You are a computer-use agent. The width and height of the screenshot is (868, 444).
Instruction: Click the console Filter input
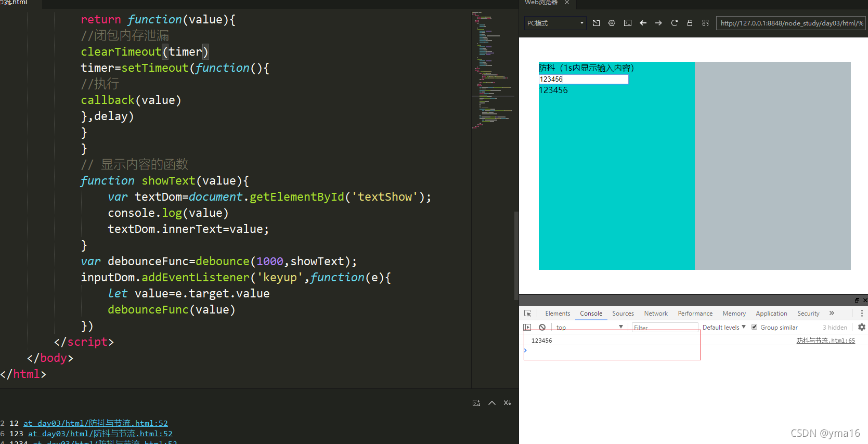(x=665, y=328)
